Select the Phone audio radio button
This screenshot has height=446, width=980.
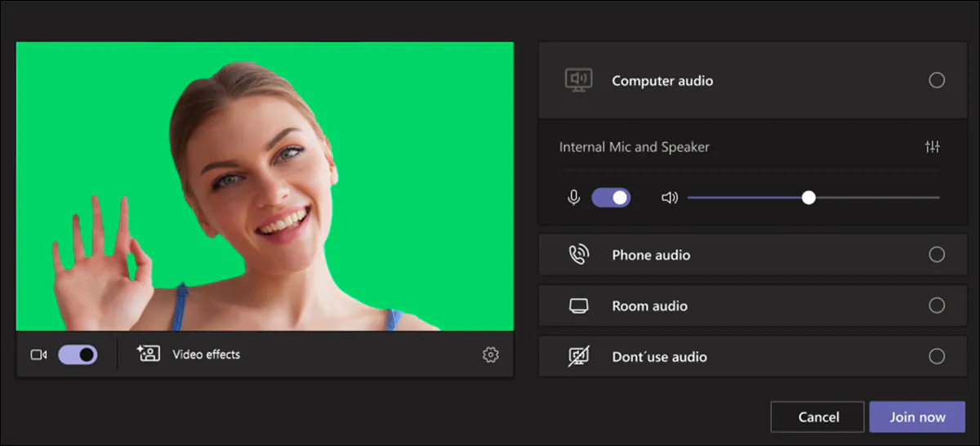937,255
